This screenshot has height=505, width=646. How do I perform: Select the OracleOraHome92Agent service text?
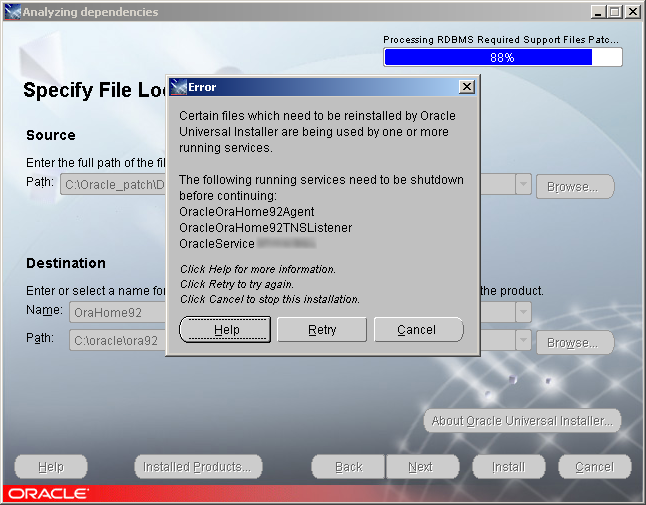tap(246, 212)
